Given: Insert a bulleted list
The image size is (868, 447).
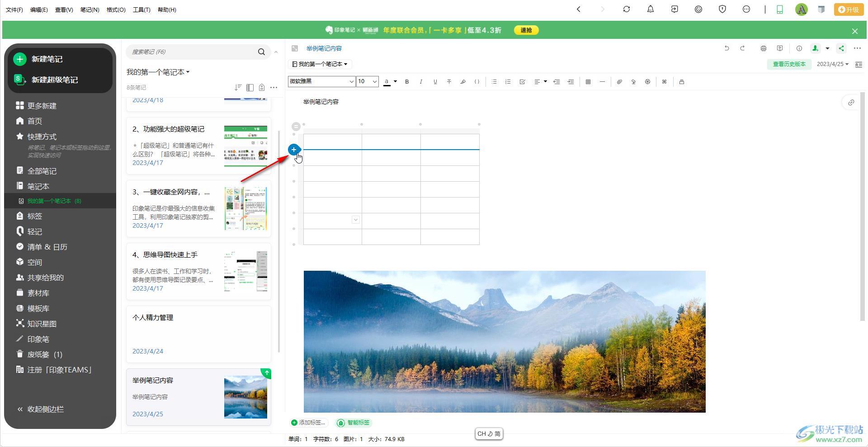Looking at the screenshot, I should tap(494, 82).
